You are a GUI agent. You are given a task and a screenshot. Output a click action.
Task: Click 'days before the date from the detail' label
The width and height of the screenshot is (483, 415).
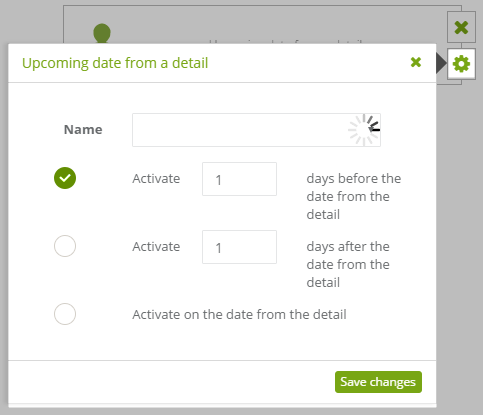click(x=354, y=196)
